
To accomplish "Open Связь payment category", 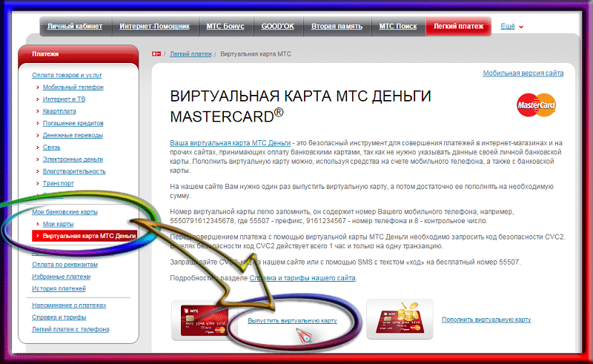I will (x=51, y=148).
